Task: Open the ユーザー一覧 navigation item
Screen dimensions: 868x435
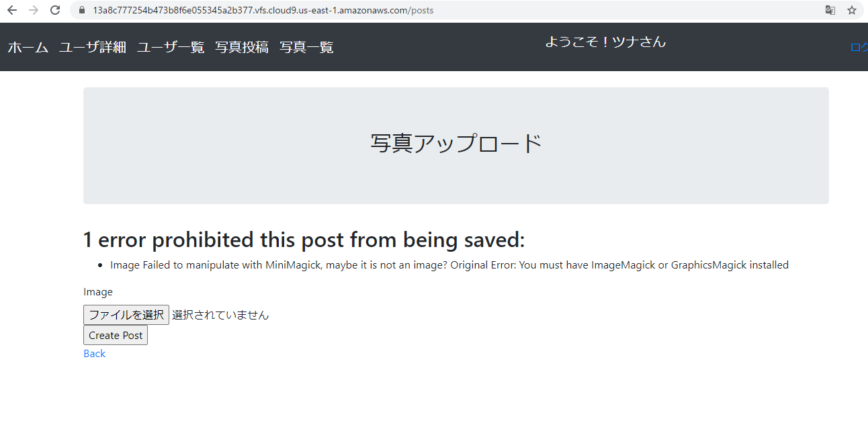Action: pos(170,47)
